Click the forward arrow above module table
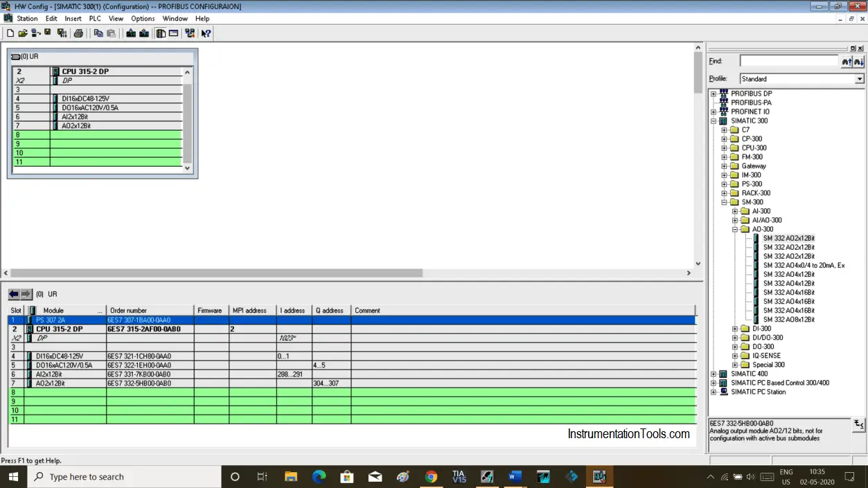 [x=26, y=294]
